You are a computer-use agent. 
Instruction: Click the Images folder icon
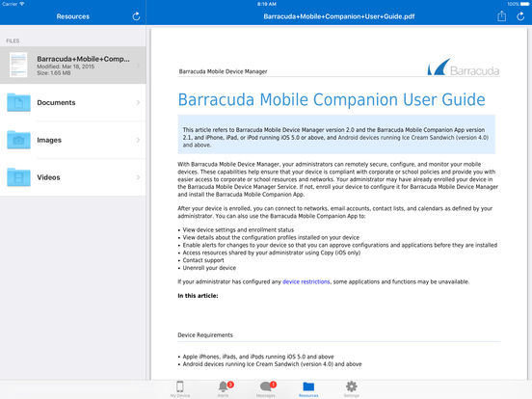[18, 140]
